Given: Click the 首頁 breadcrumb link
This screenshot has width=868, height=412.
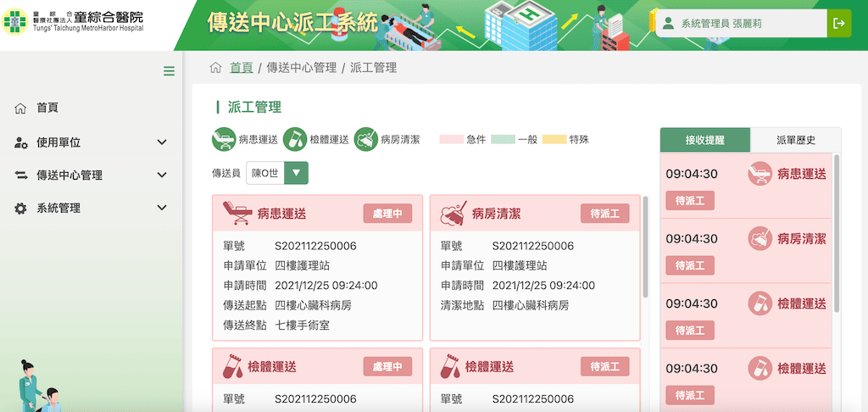Looking at the screenshot, I should pos(242,68).
